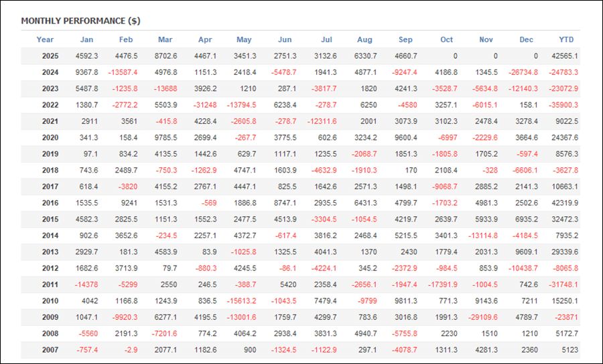
Task: Select the Dec column header
Action: coord(526,39)
